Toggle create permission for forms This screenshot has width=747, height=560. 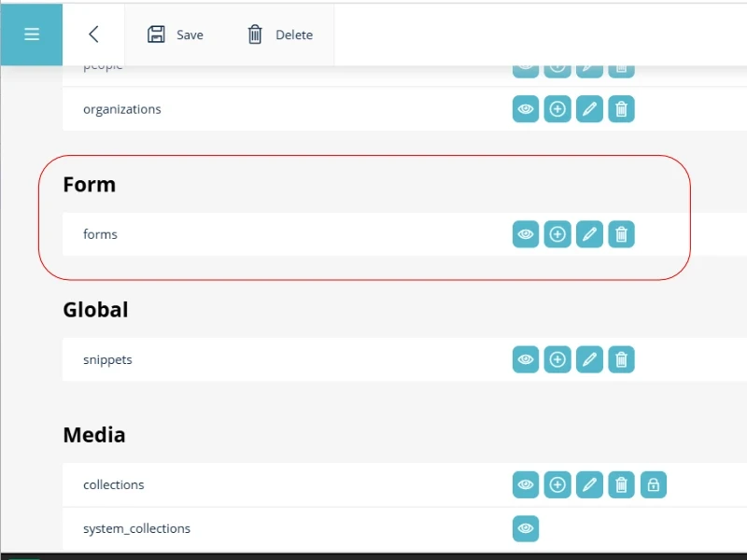pyautogui.click(x=557, y=234)
